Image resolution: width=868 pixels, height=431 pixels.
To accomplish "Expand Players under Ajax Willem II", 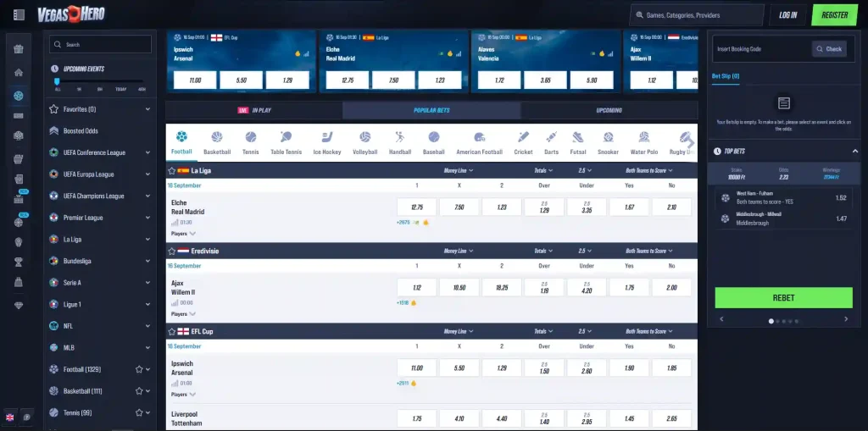I will pos(183,313).
